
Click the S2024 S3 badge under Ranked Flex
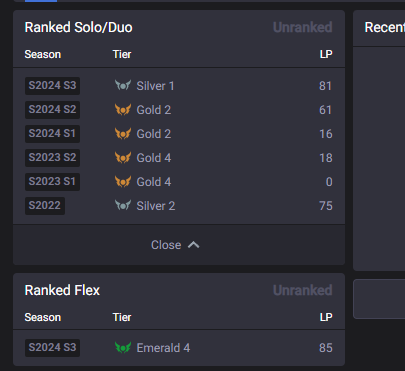52,348
